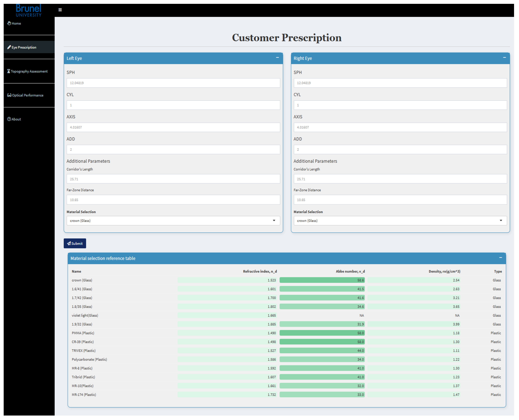Open the About page link
This screenshot has width=519, height=420.
16,119
